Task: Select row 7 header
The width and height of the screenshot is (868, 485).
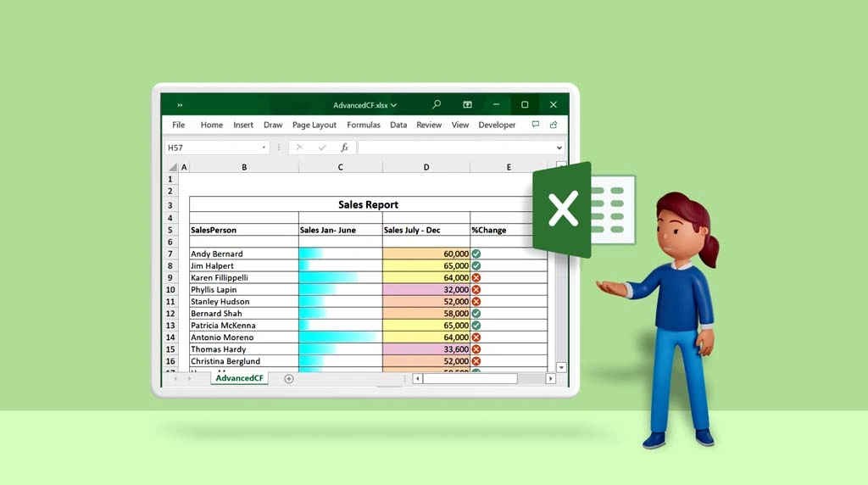Action: coord(170,254)
